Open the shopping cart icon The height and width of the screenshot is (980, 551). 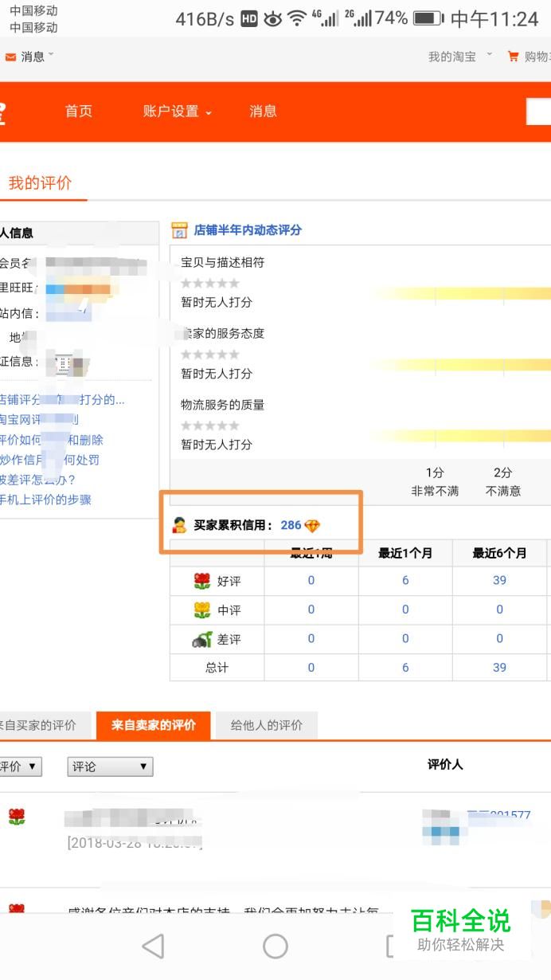coord(513,57)
